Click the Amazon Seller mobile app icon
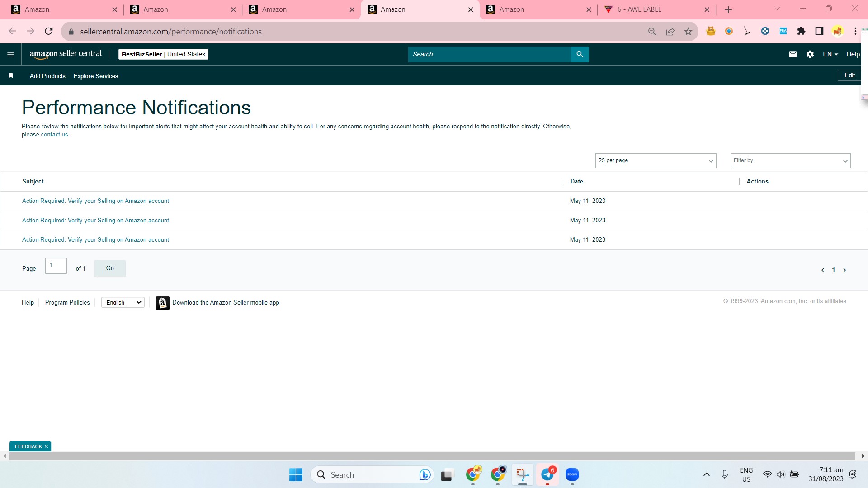The height and width of the screenshot is (488, 868). [x=163, y=303]
